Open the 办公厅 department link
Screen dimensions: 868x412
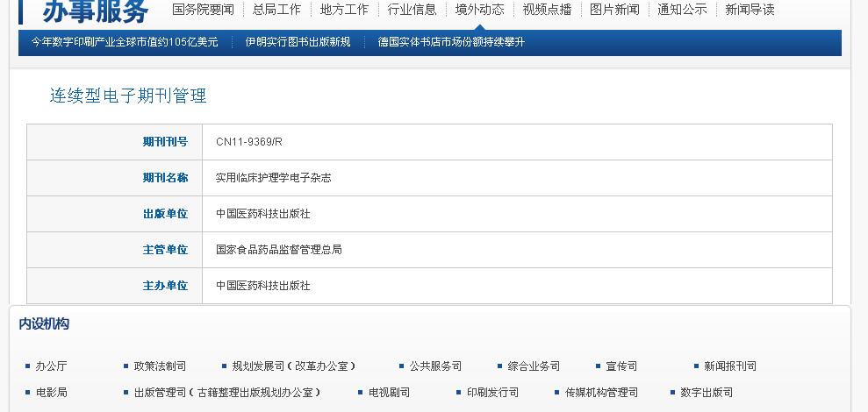coord(51,366)
